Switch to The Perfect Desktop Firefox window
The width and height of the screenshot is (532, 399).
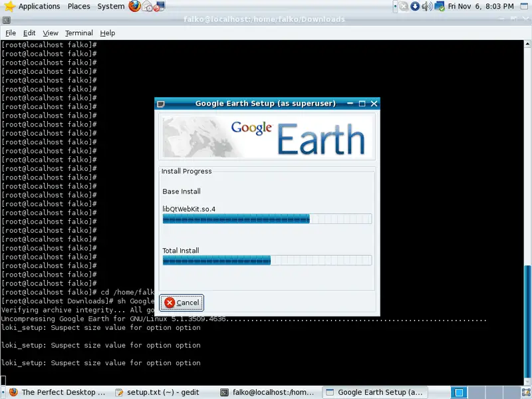point(57,392)
